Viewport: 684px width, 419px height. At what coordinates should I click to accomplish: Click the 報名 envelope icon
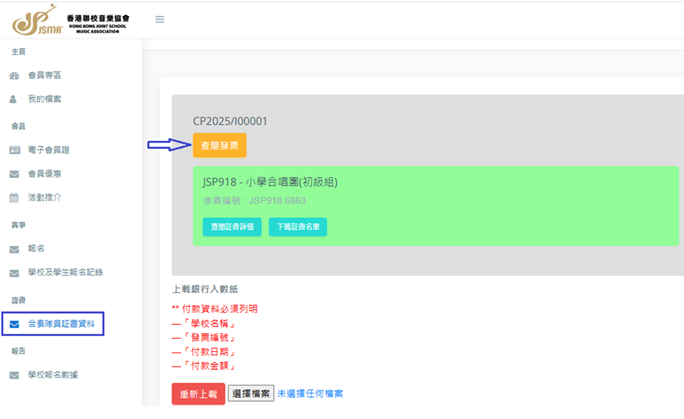(x=14, y=249)
